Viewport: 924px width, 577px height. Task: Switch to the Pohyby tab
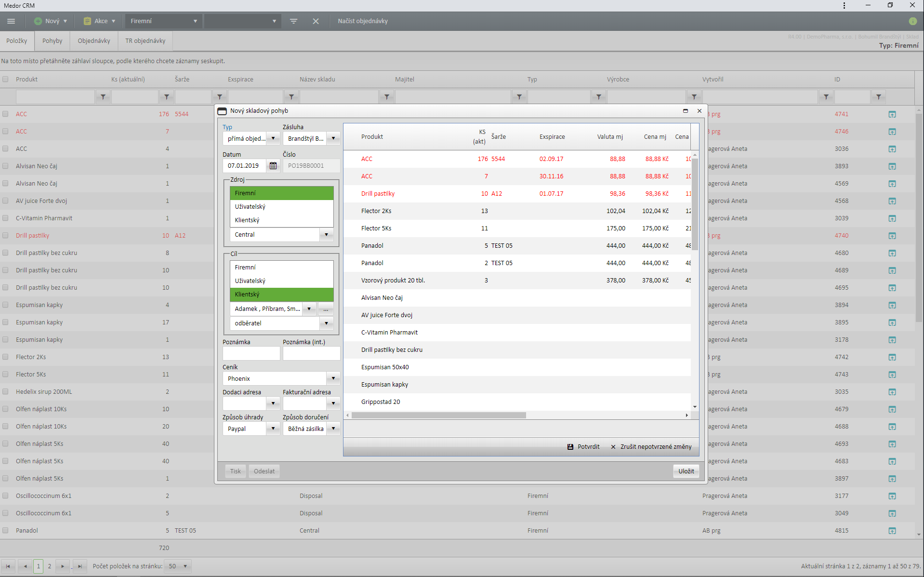click(52, 41)
